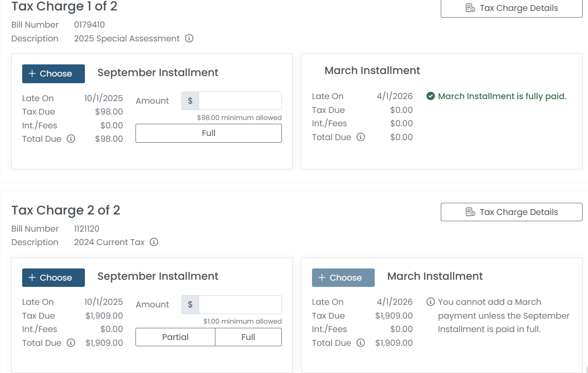Click green checkmark by fully paid message
588x373 pixels.
pyautogui.click(x=430, y=96)
